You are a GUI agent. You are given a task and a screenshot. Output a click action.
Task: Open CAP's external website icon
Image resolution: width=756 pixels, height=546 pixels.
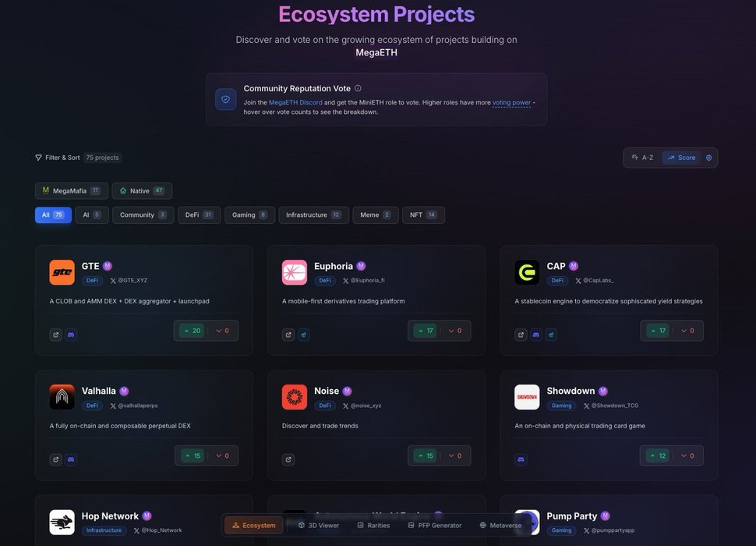point(521,335)
